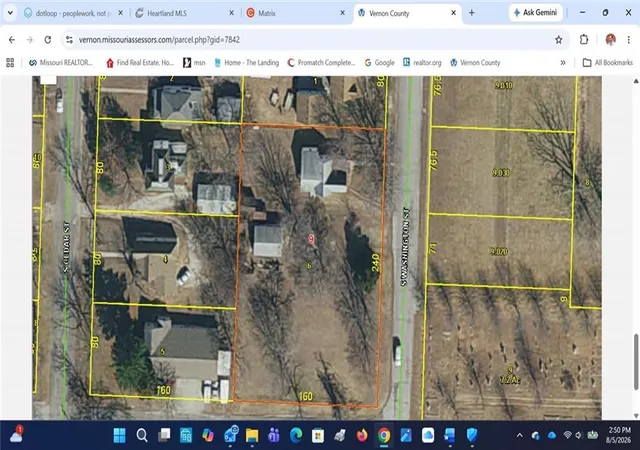Open the Google bookmark
This screenshot has width=640, height=450.
click(x=380, y=62)
